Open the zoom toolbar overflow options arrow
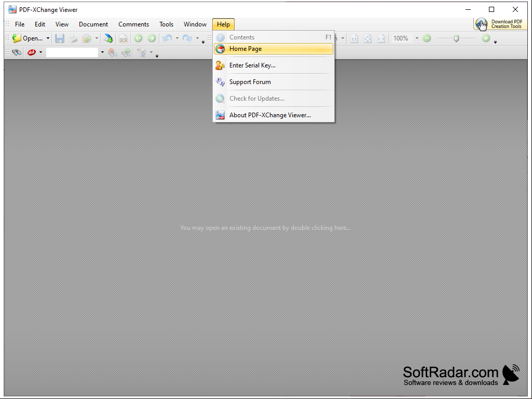This screenshot has width=532, height=399. coord(495,42)
